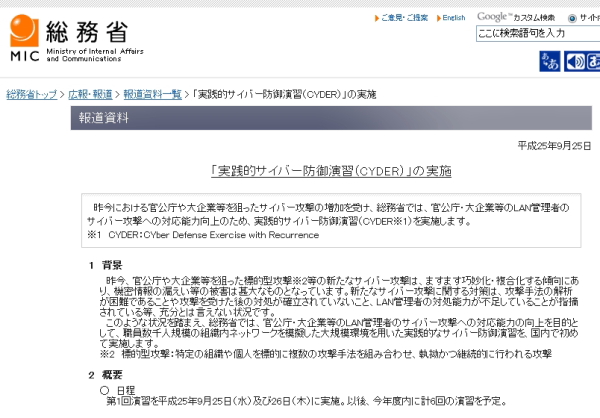Navigate to 報道資料一覧 breadcrumb
Screen dimensions: 600x418
click(x=152, y=94)
